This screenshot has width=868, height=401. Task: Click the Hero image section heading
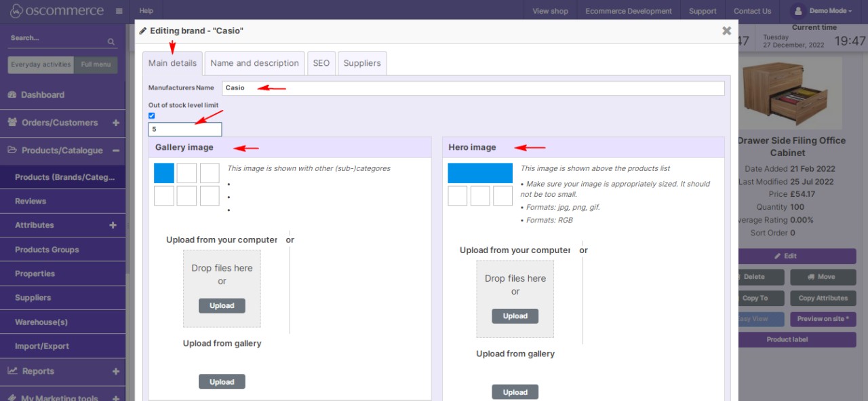[x=473, y=147]
